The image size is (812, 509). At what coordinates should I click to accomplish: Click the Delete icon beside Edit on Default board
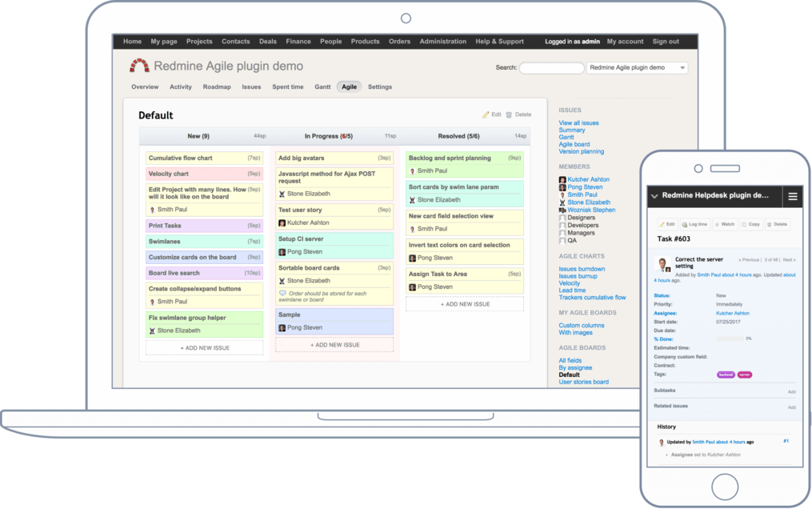(509, 114)
